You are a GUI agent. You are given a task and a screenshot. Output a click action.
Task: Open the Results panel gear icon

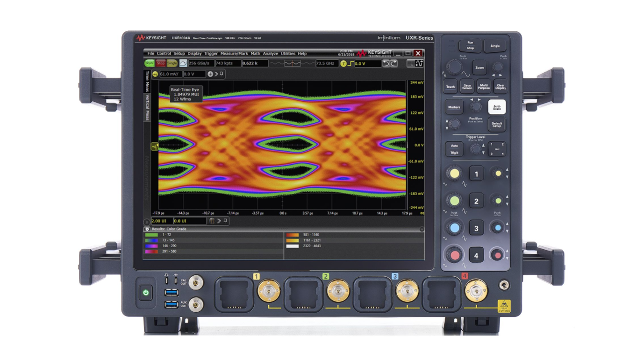tap(147, 229)
